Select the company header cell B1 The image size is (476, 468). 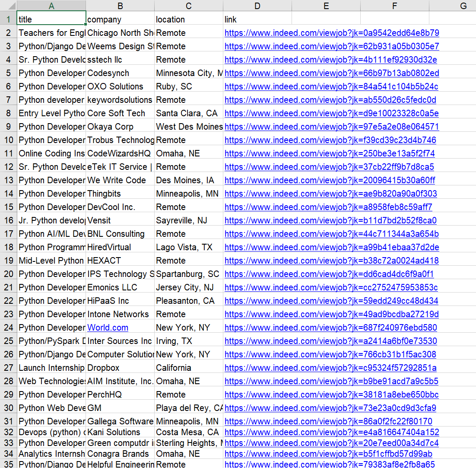(x=120, y=19)
